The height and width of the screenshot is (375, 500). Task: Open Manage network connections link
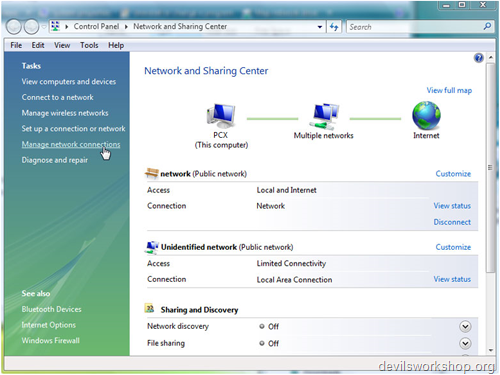tap(71, 144)
